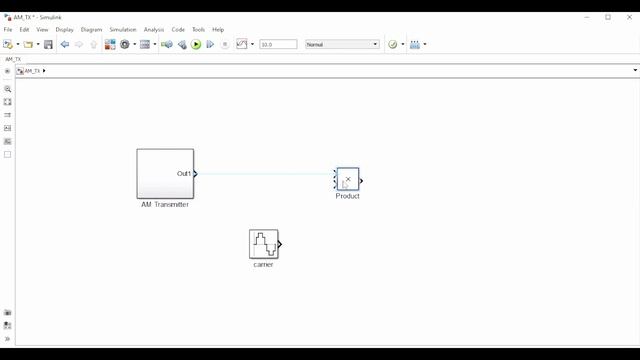Go back with blue left arrow

coord(64,44)
